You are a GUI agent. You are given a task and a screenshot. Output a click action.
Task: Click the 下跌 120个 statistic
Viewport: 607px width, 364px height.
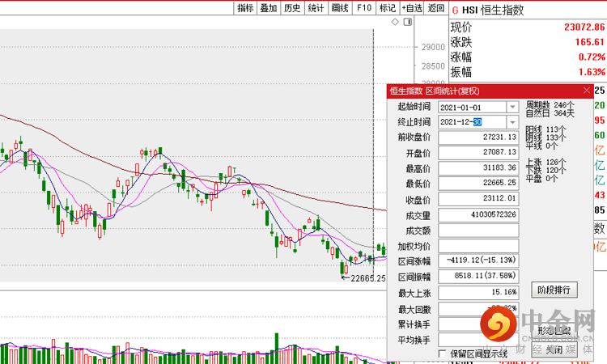tap(545, 170)
